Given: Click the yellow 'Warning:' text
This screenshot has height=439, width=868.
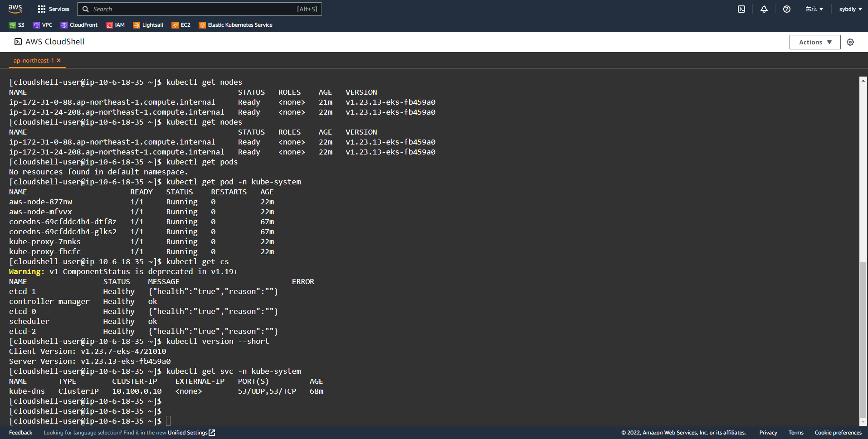Looking at the screenshot, I should 27,272.
